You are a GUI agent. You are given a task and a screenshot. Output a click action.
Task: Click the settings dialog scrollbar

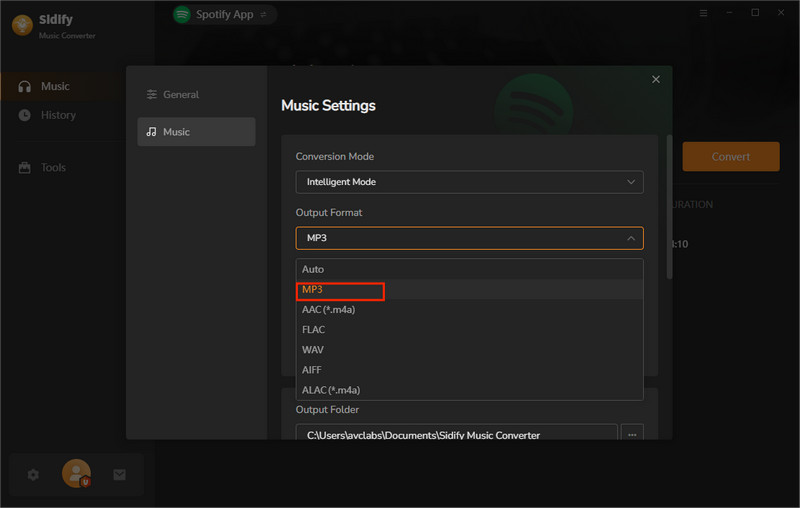(669, 207)
